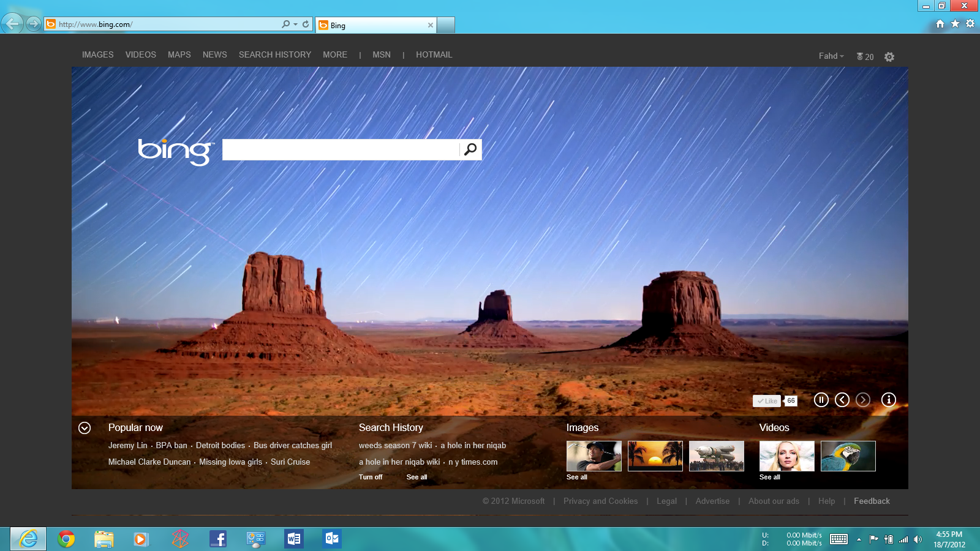This screenshot has width=980, height=551.
Task: Click the Bing search magnifier button
Action: (x=470, y=149)
